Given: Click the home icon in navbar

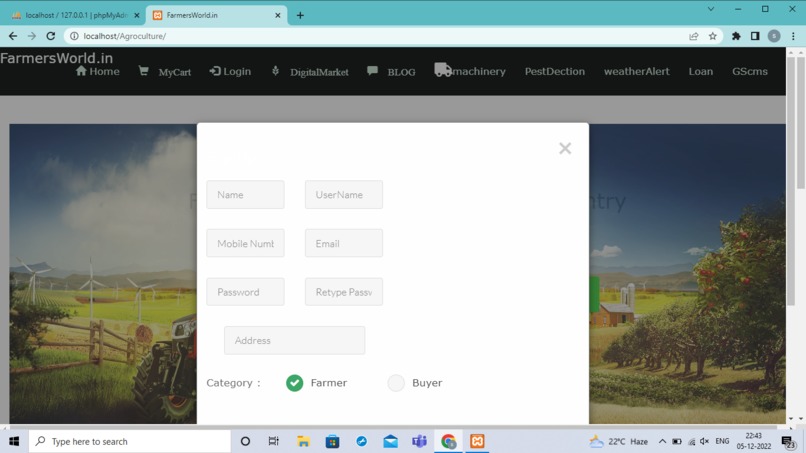Looking at the screenshot, I should [81, 71].
